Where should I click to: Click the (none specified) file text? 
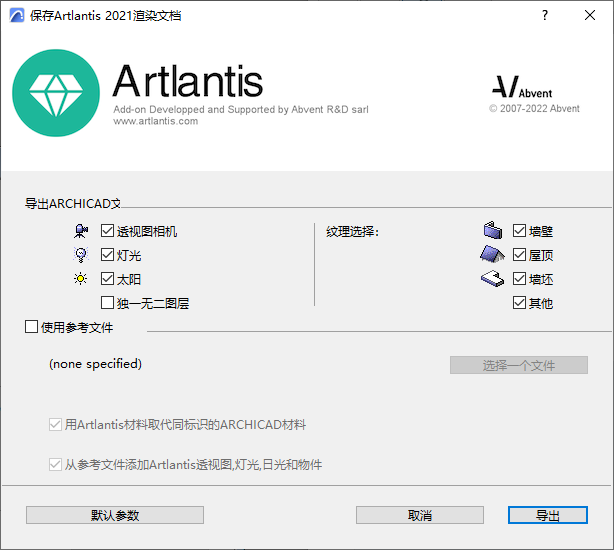(x=95, y=364)
